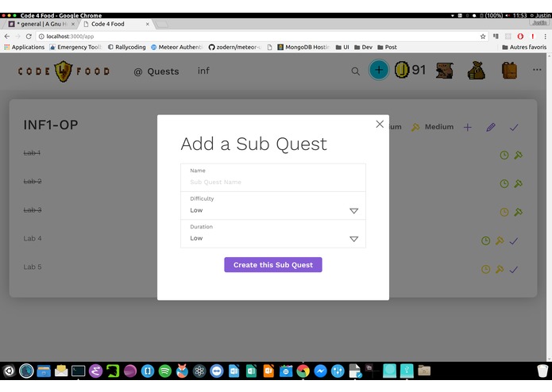The width and height of the screenshot is (552, 392).
Task: Click Create this Sub Quest button
Action: click(x=273, y=265)
